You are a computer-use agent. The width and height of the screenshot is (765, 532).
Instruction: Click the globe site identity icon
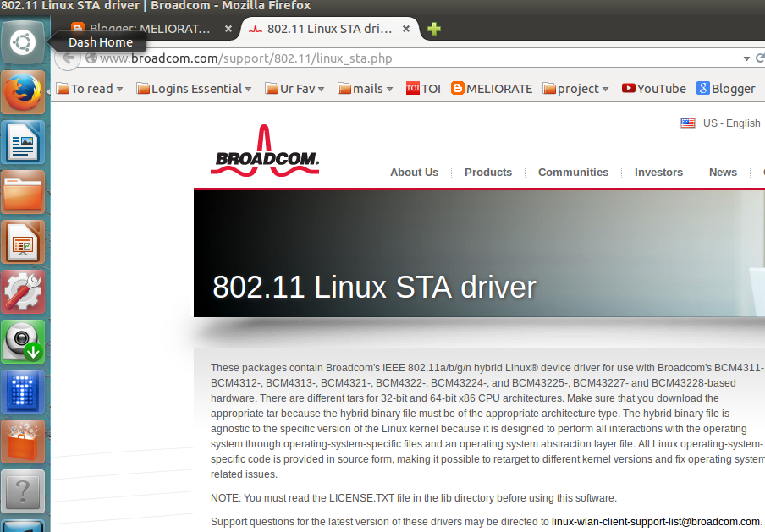point(91,58)
